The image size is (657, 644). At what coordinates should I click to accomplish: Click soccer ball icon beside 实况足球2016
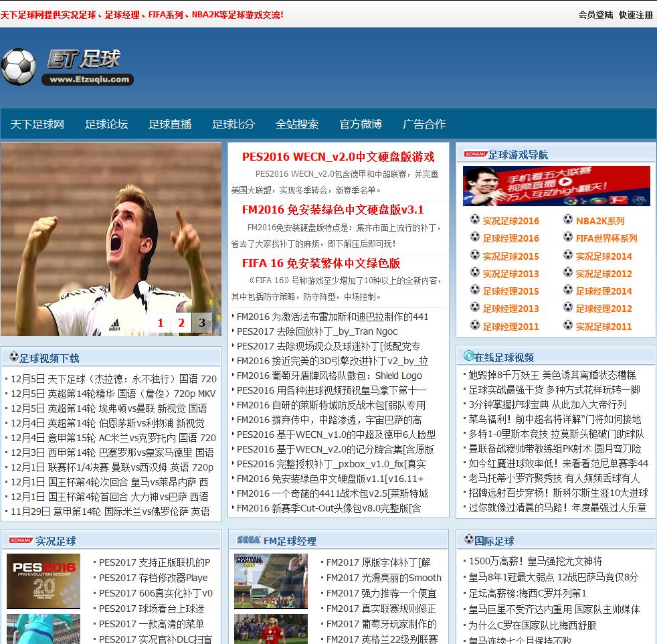click(x=475, y=220)
